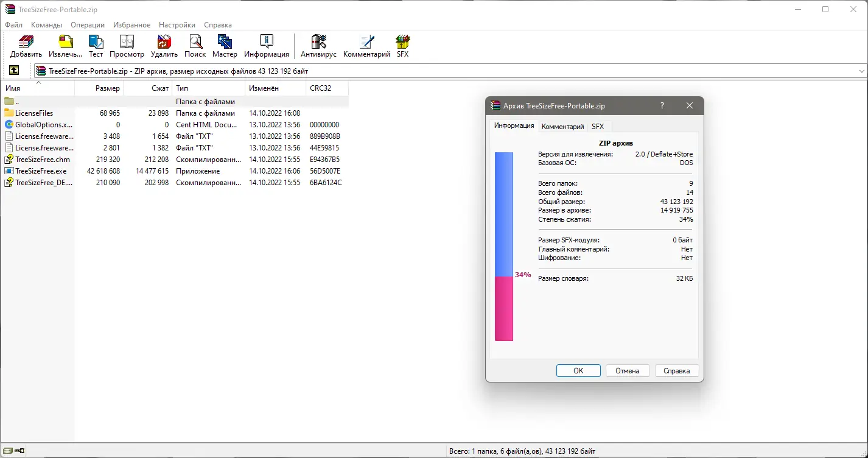Viewport: 868px width, 458px height.
Task: Open the Настройки menu
Action: [x=177, y=25]
